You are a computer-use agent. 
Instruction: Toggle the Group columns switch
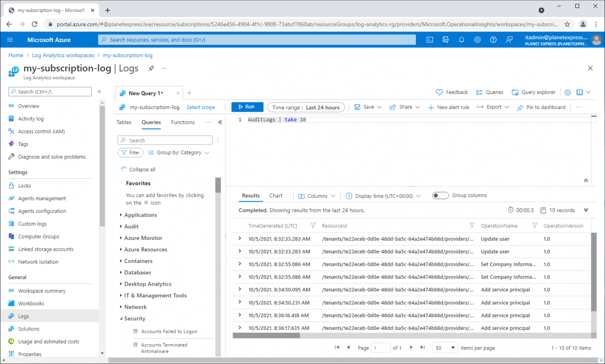pos(440,195)
